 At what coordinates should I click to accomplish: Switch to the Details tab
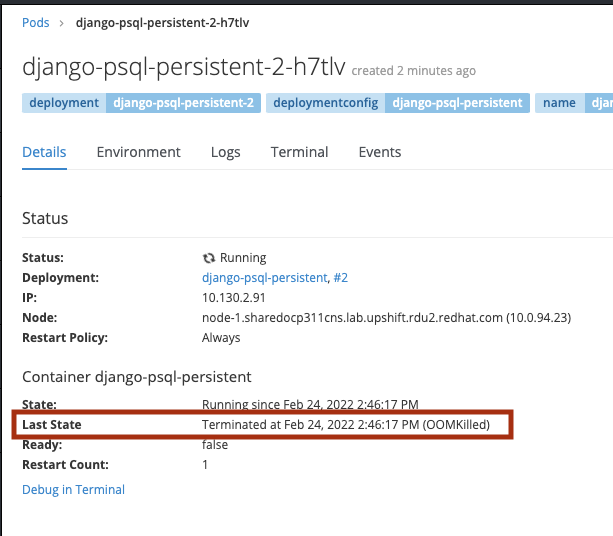point(44,152)
